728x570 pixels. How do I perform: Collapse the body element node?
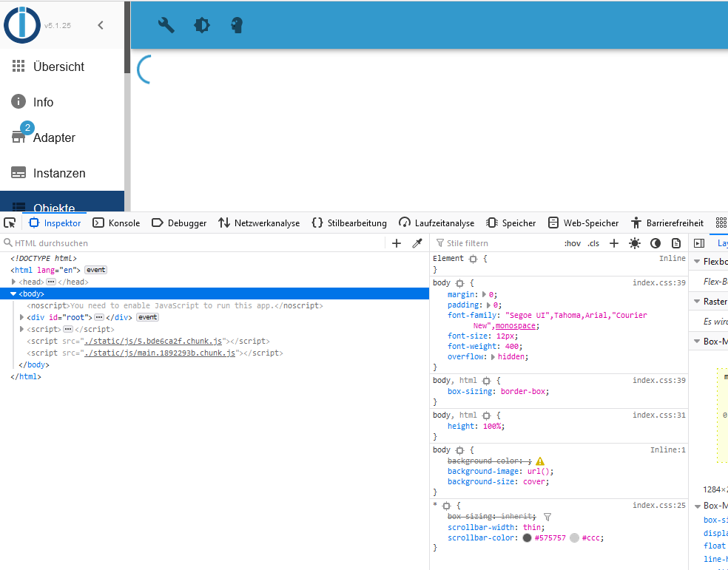click(x=13, y=294)
